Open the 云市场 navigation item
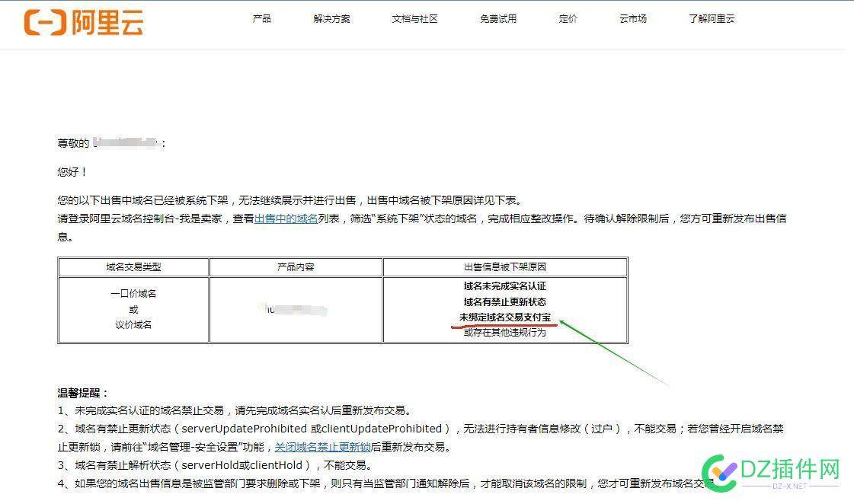 (x=633, y=19)
